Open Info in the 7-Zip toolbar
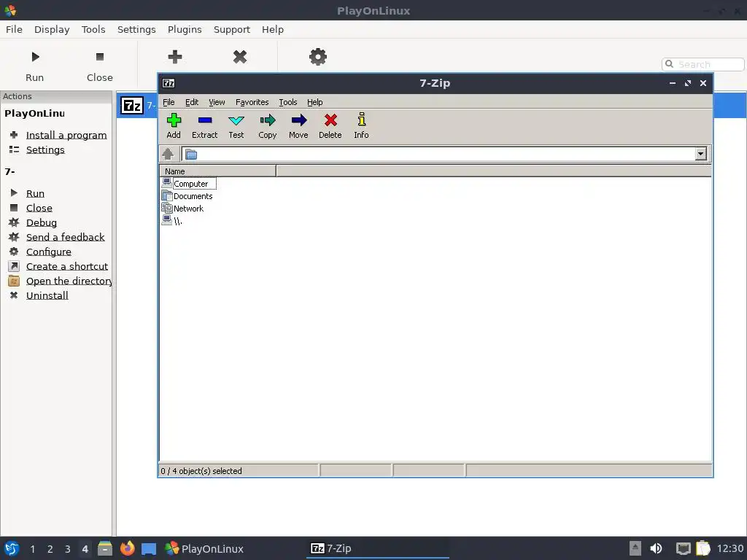The width and height of the screenshot is (747, 560). [x=361, y=125]
